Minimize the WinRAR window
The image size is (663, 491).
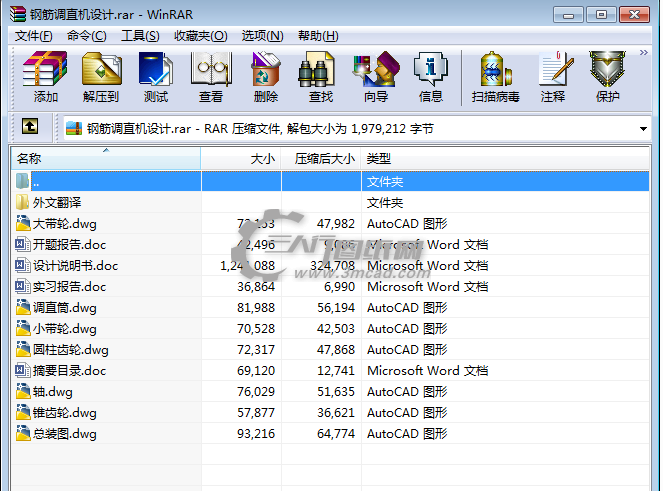pos(568,15)
